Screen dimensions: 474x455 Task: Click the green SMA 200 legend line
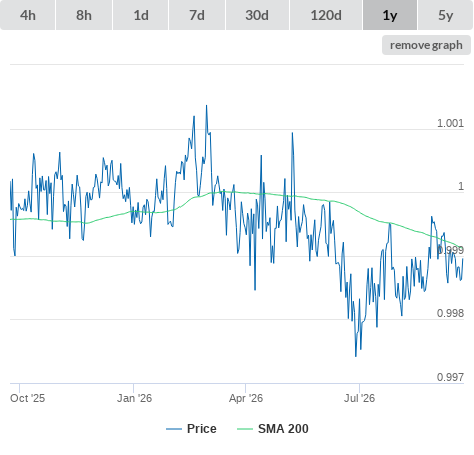point(245,429)
